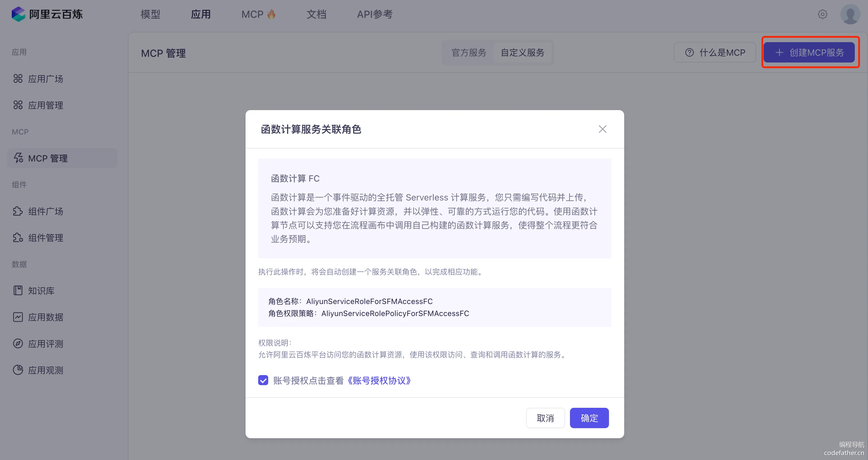Click the MCP 管理 sidebar icon
This screenshot has height=460, width=868.
pos(18,158)
